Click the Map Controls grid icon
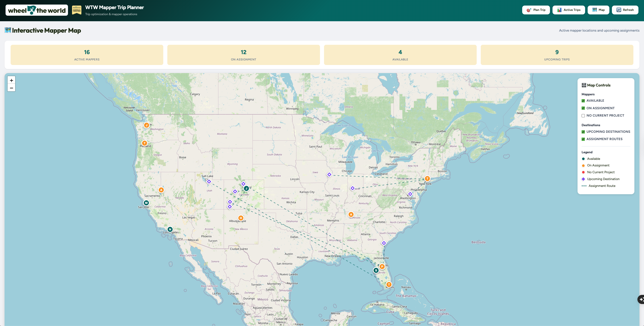 pyautogui.click(x=584, y=85)
